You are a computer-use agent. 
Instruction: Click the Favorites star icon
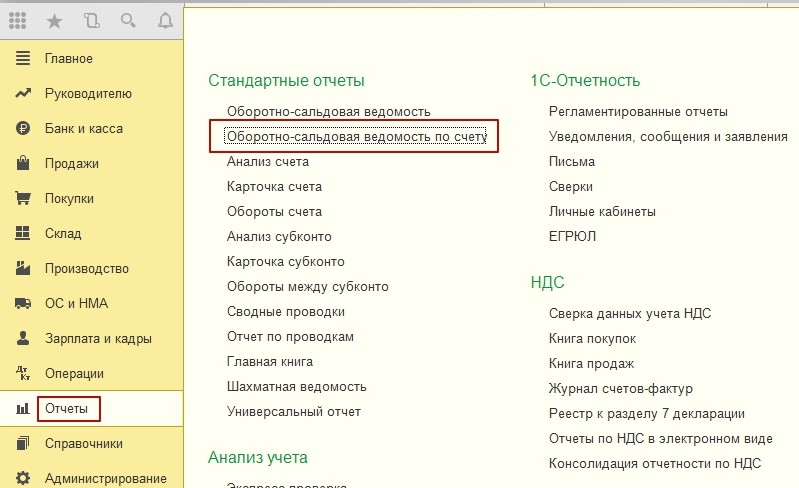(54, 20)
